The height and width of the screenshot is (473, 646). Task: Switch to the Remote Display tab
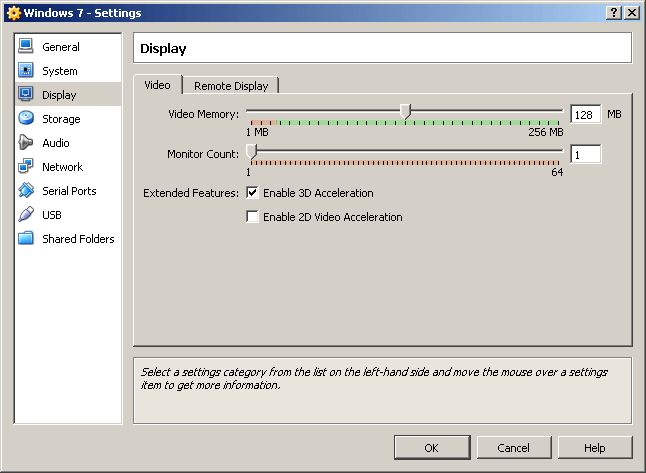coord(231,86)
